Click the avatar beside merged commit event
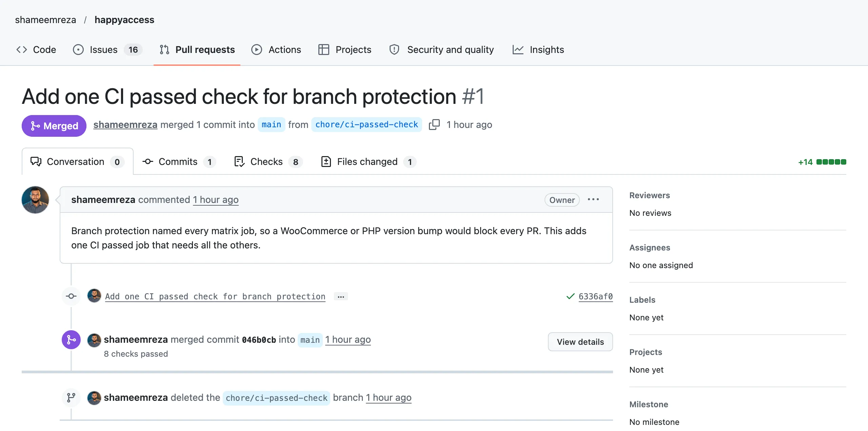The width and height of the screenshot is (868, 431). [x=94, y=340]
